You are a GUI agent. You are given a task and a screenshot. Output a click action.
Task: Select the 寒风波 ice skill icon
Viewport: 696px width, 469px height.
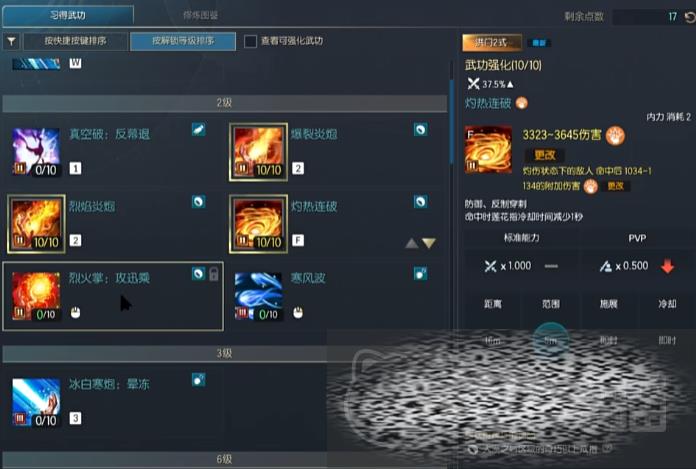258,296
